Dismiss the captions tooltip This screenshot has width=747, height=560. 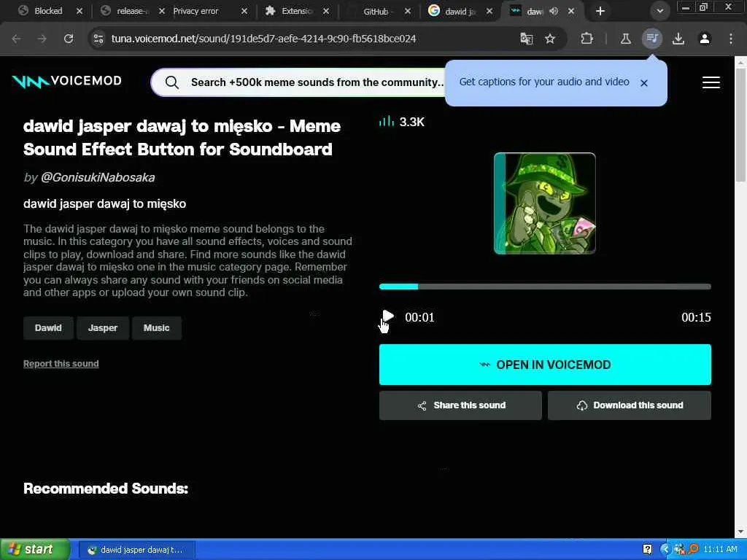point(644,83)
